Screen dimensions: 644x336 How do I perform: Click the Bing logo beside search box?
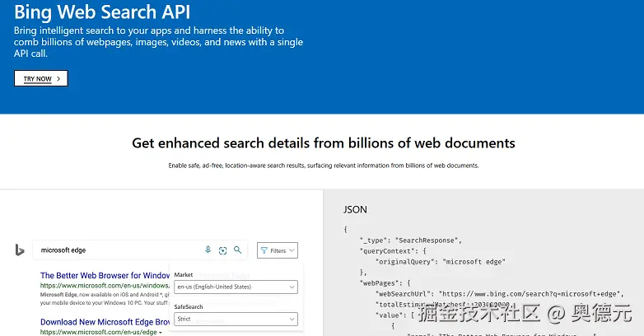click(19, 250)
